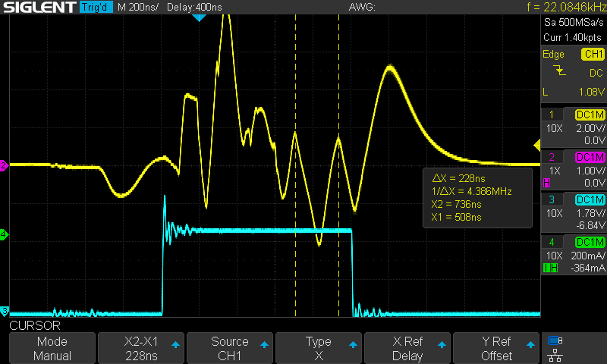The height and width of the screenshot is (364, 607).
Task: Click the X1 = 508ns readout
Action: 456,218
